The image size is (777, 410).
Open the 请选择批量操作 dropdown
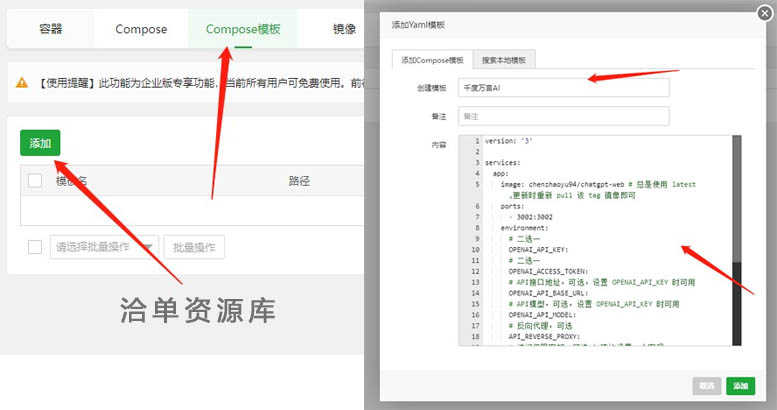(x=104, y=247)
